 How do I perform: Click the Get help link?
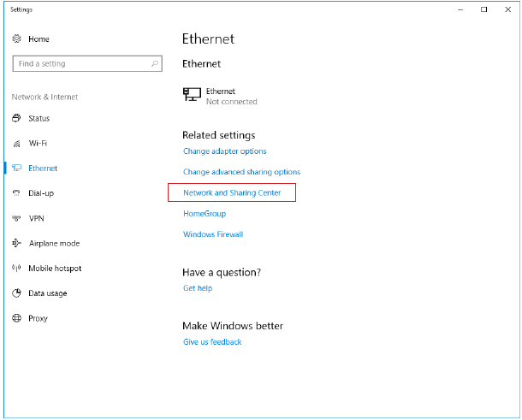pyautogui.click(x=198, y=288)
